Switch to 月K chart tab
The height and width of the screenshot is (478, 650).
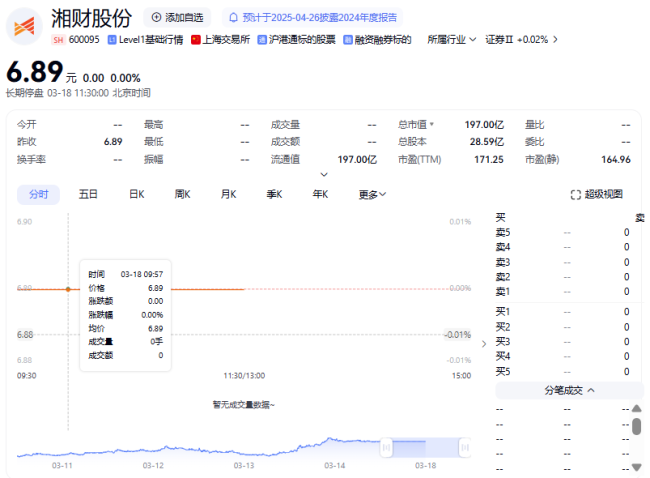click(228, 194)
